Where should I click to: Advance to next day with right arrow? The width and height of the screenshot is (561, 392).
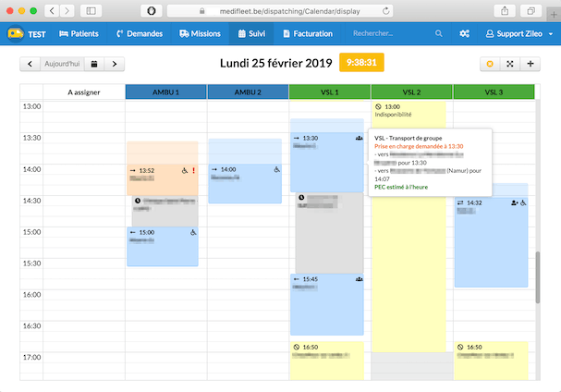[x=115, y=64]
